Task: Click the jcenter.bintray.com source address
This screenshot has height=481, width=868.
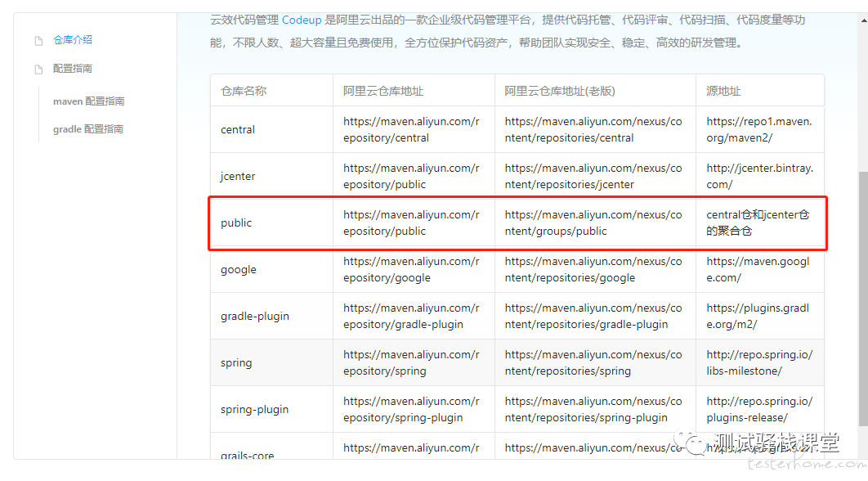Action: [759, 176]
